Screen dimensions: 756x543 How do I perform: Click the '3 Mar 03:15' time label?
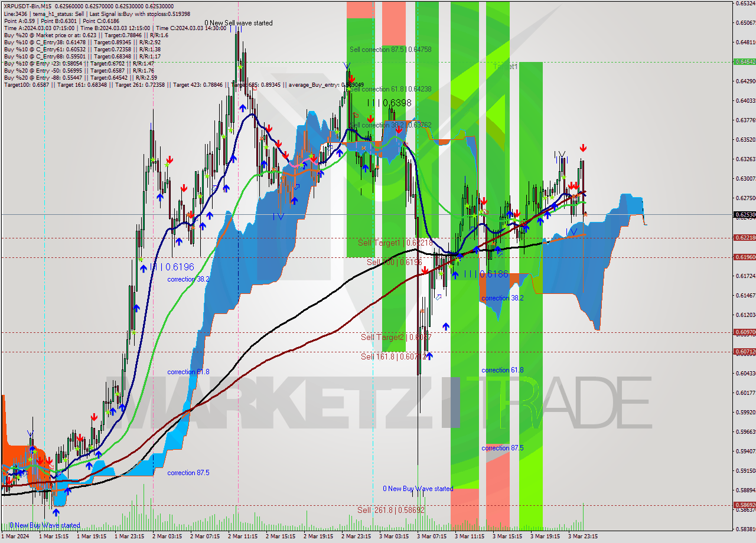(x=393, y=537)
